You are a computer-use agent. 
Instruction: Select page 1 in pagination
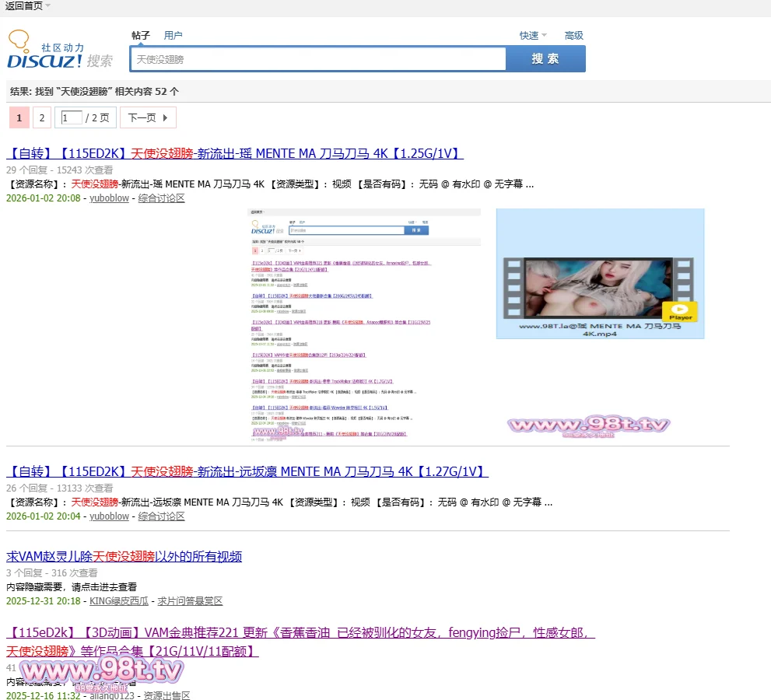click(19, 118)
